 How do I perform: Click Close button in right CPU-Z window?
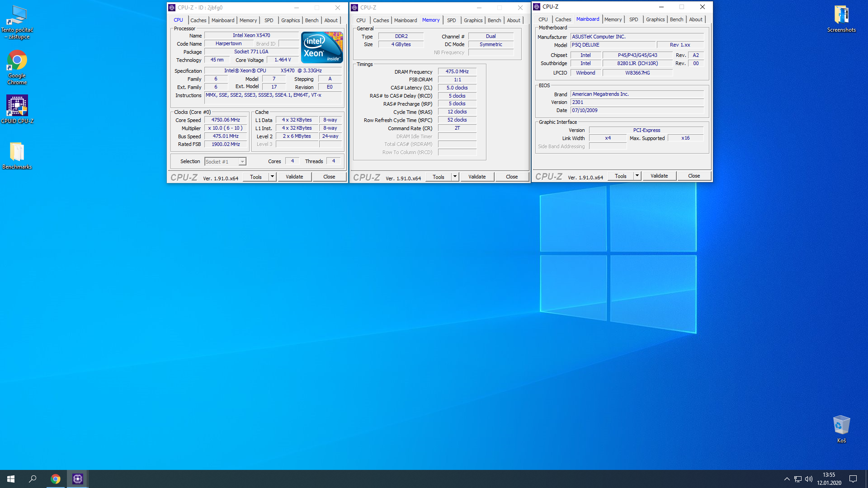pos(694,176)
